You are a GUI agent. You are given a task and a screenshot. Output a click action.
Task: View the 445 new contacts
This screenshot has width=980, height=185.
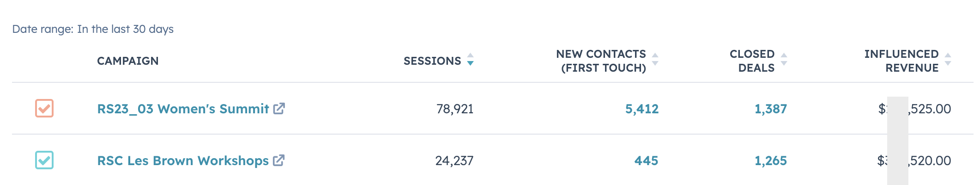[x=647, y=161]
